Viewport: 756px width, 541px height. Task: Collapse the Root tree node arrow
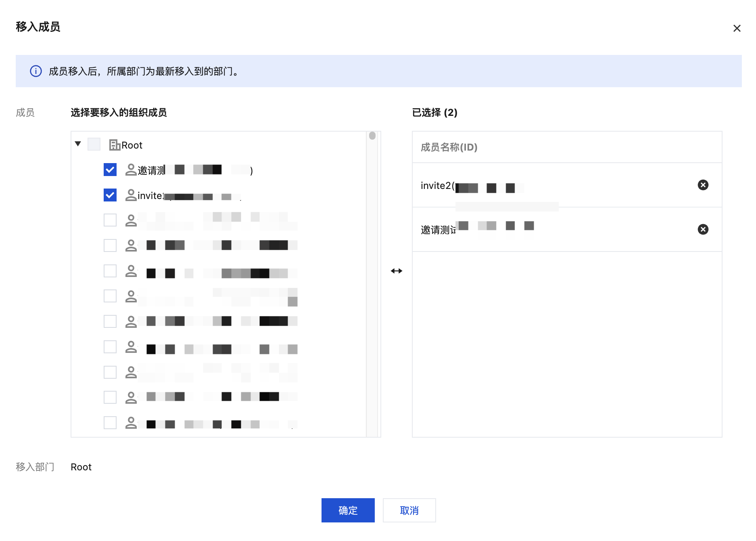click(78, 144)
